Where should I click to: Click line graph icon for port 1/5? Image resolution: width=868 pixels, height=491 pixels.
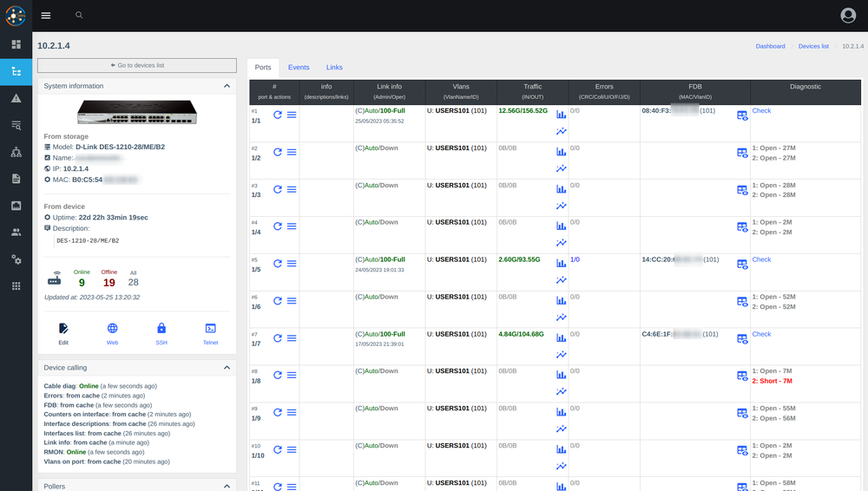(x=561, y=280)
